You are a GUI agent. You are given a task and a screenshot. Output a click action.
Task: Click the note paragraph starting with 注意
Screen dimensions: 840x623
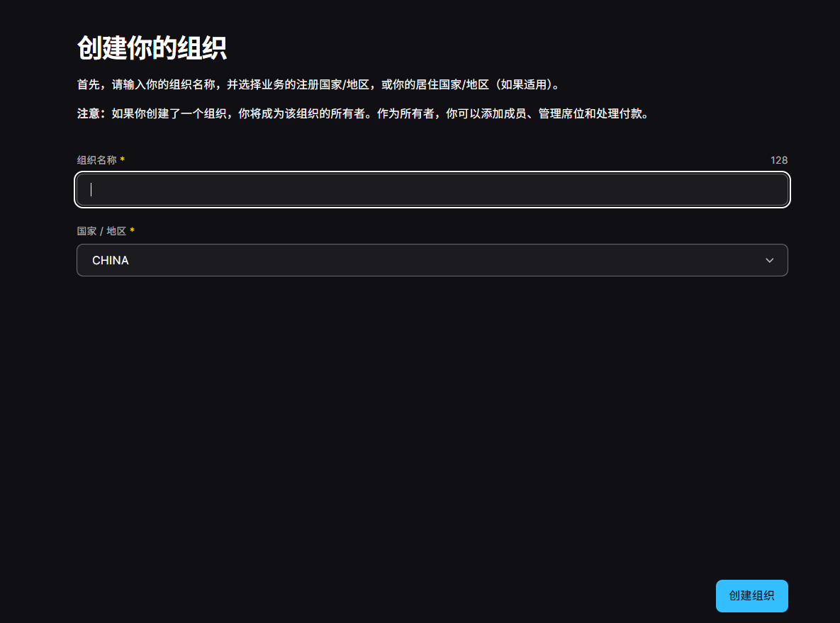click(364, 113)
